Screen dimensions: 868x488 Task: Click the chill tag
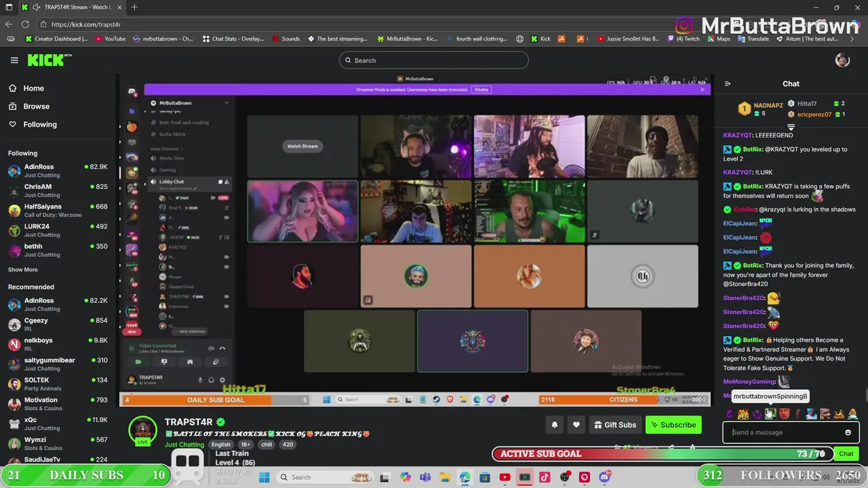267,445
